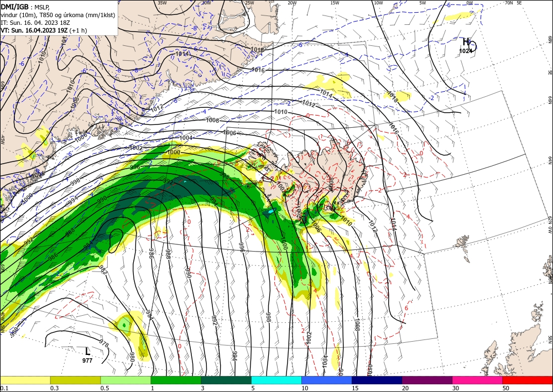The image size is (553, 392).
Task: Click the 'vindur (10m), T850 og úrkoma' line
Action: click(x=58, y=15)
